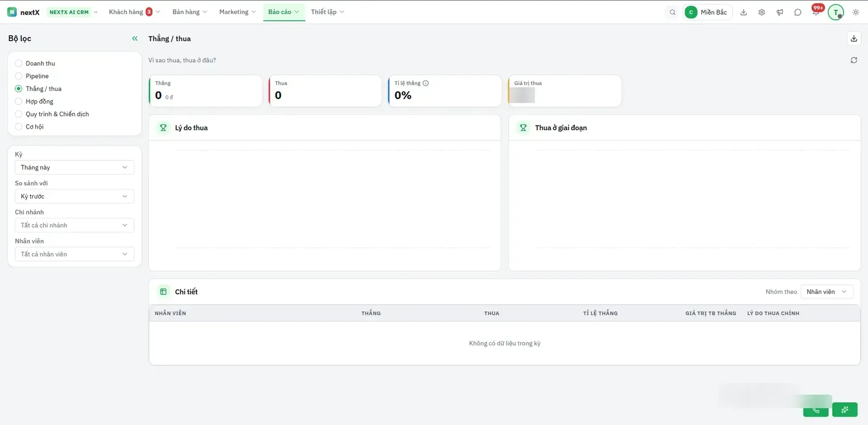Open the Kỳ dropdown showing Tháng này
The width and height of the screenshot is (868, 425).
tap(74, 168)
